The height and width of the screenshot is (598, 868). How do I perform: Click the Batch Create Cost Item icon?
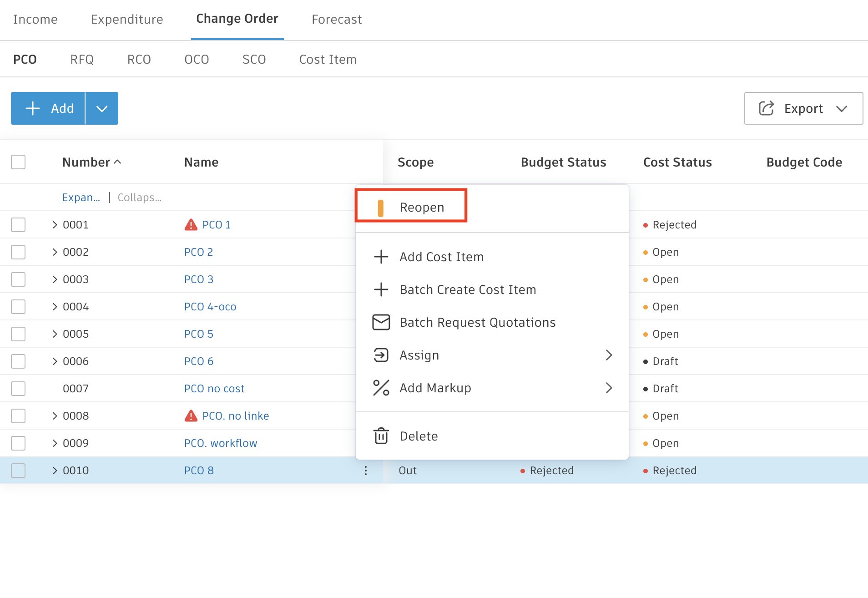(381, 289)
